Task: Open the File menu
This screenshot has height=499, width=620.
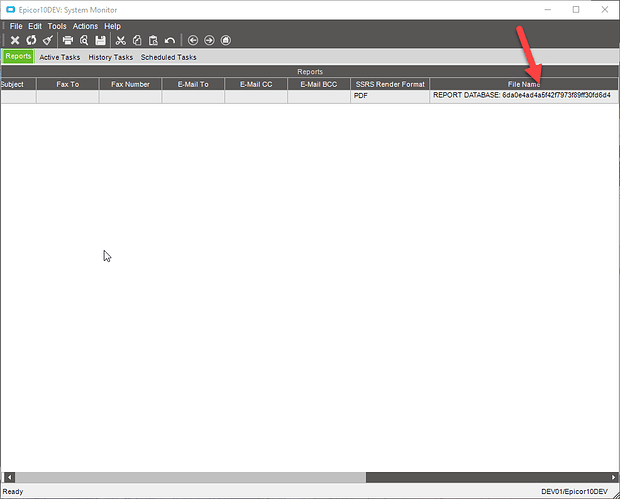Action: tap(16, 26)
